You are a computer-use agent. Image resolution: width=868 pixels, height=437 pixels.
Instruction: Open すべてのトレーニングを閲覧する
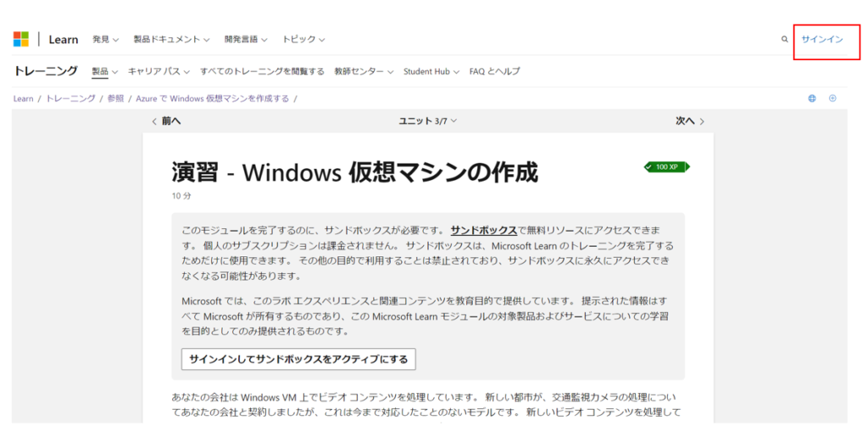(263, 71)
